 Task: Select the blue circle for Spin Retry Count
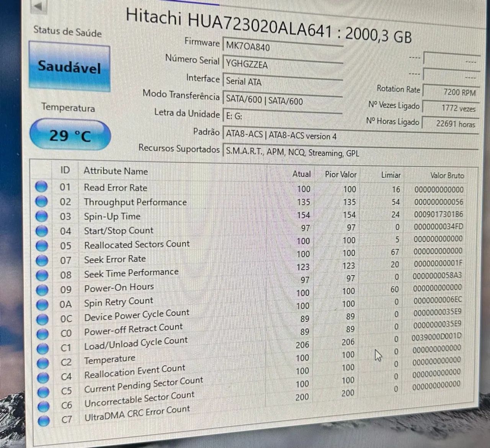[42, 304]
